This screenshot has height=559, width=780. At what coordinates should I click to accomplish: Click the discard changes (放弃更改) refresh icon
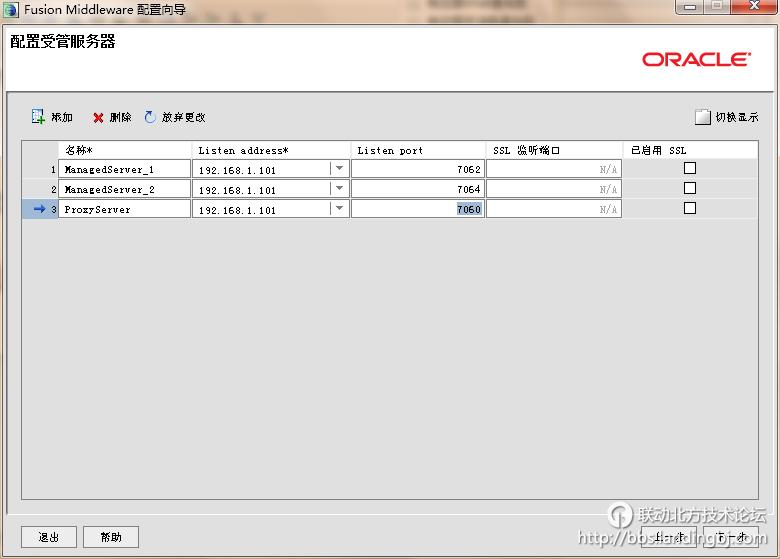tap(150, 117)
